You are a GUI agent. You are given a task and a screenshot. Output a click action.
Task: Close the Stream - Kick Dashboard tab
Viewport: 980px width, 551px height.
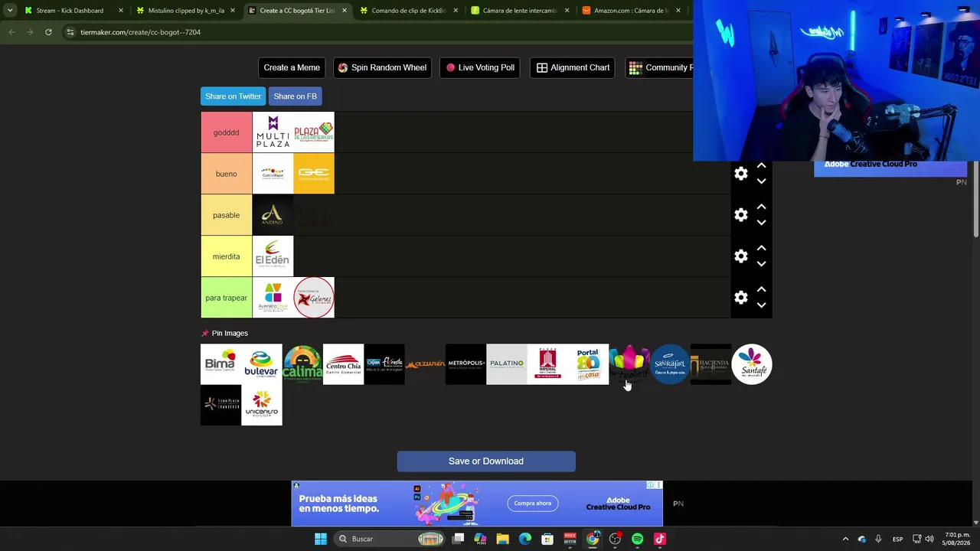pyautogui.click(x=121, y=11)
